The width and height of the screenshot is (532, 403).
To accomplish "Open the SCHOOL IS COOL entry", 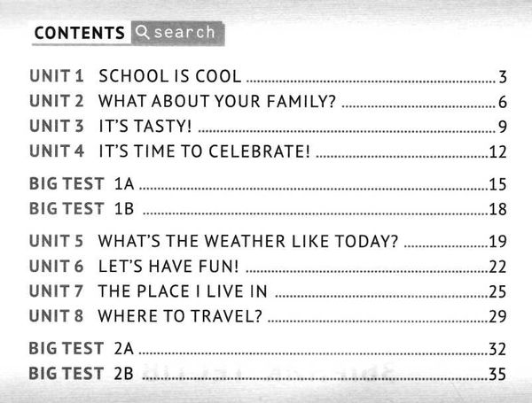I will click(170, 76).
